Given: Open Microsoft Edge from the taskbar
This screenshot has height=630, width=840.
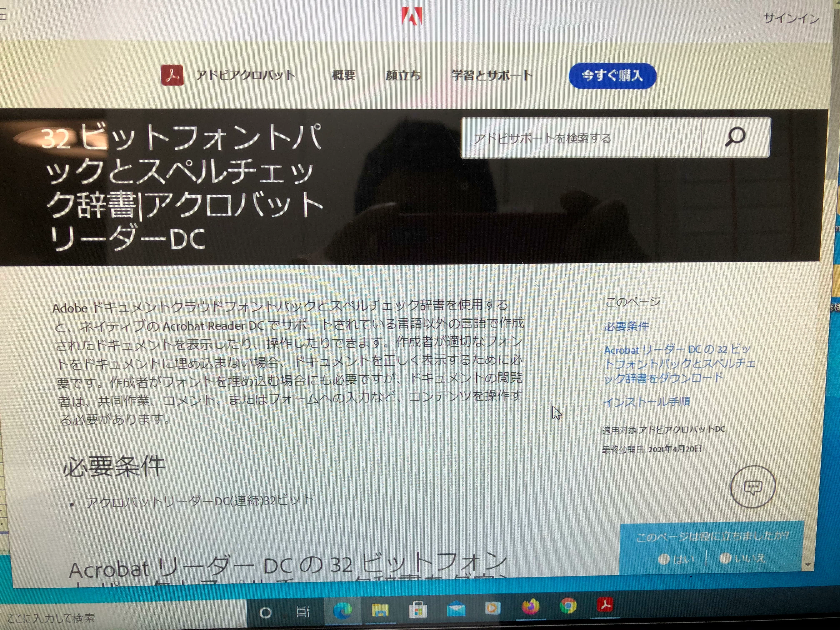Looking at the screenshot, I should [342, 610].
